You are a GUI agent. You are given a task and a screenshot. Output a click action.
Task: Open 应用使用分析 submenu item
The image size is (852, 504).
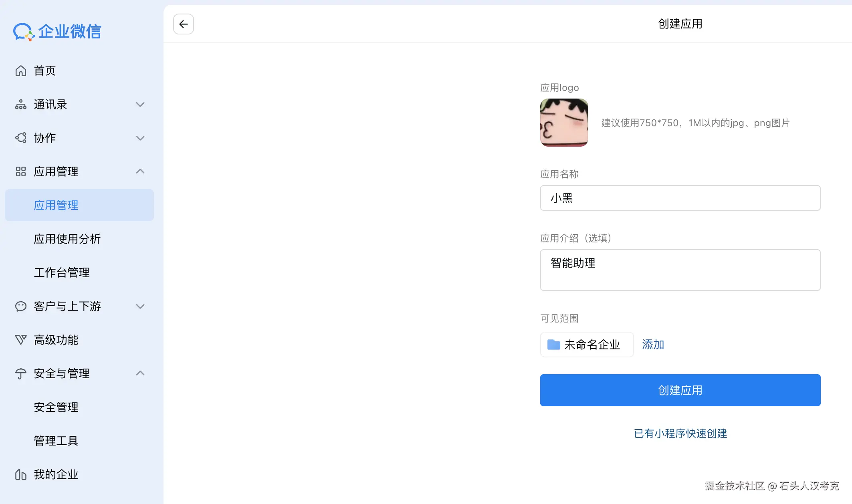pyautogui.click(x=67, y=239)
